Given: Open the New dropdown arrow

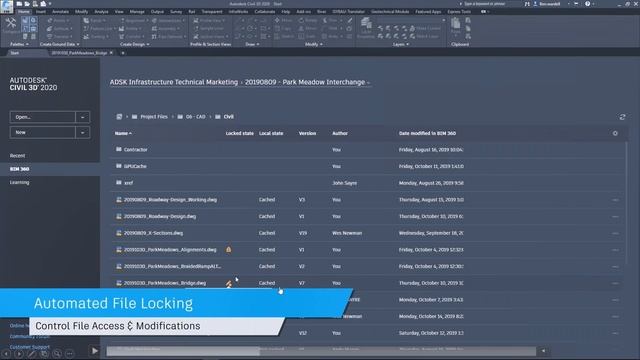Looking at the screenshot, I should coord(83,132).
